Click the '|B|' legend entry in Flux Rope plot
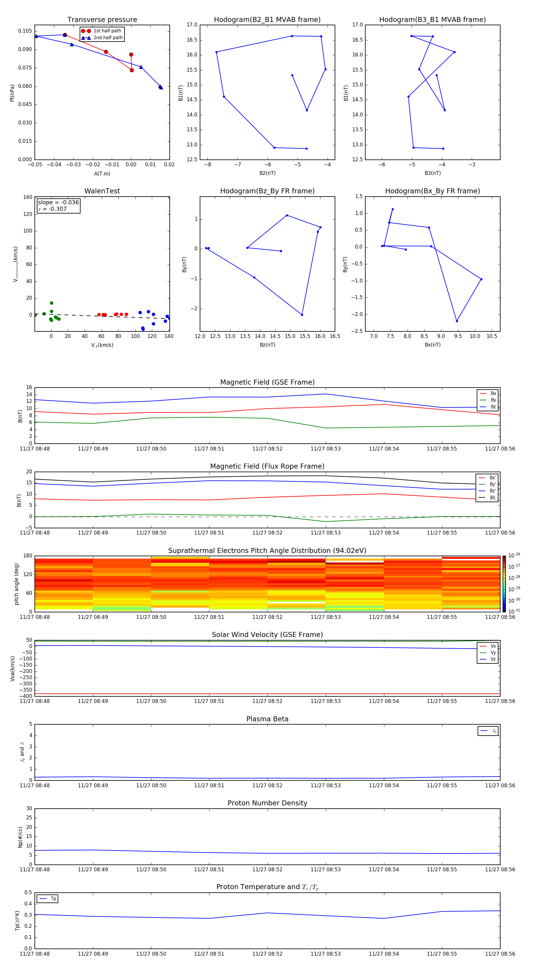 coord(487,498)
